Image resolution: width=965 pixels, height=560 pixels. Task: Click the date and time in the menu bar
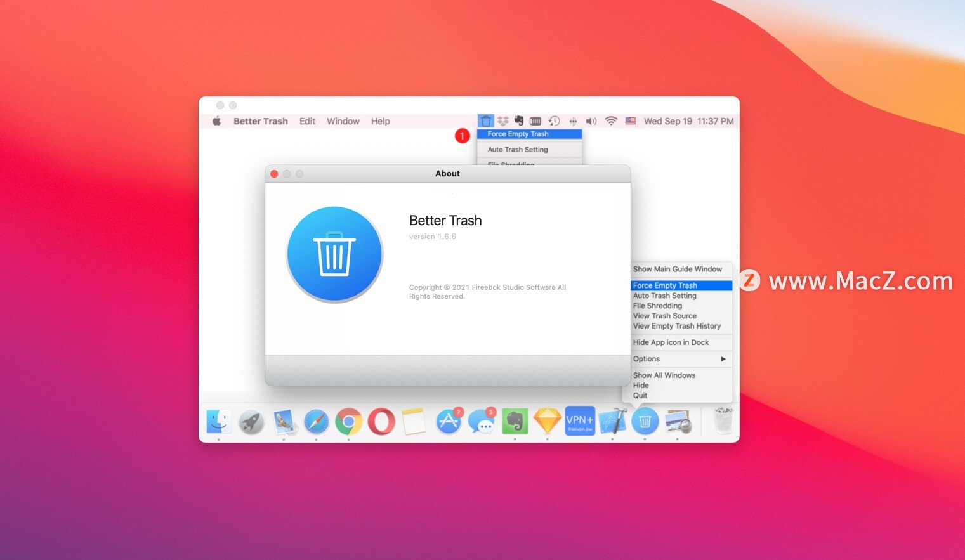coord(688,121)
